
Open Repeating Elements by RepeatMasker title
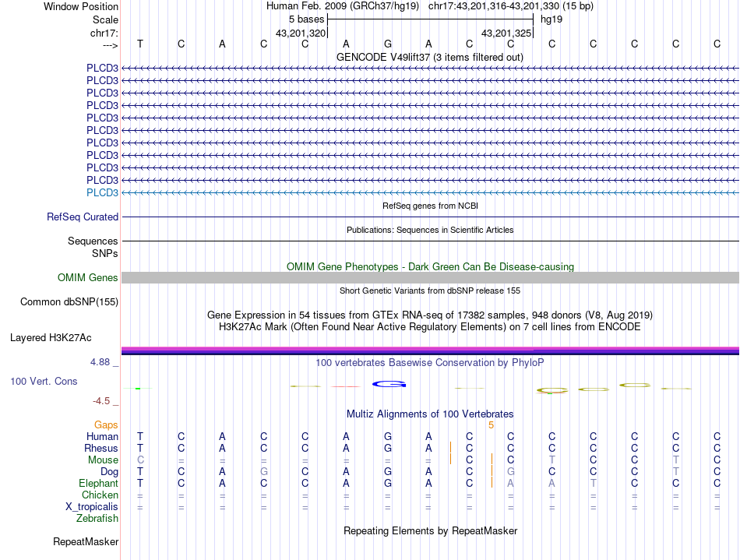tap(430, 530)
